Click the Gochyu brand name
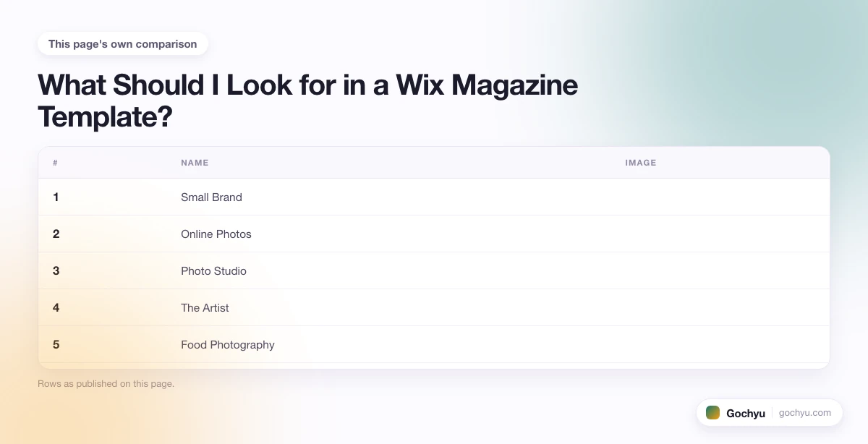The height and width of the screenshot is (444, 868). tap(746, 413)
